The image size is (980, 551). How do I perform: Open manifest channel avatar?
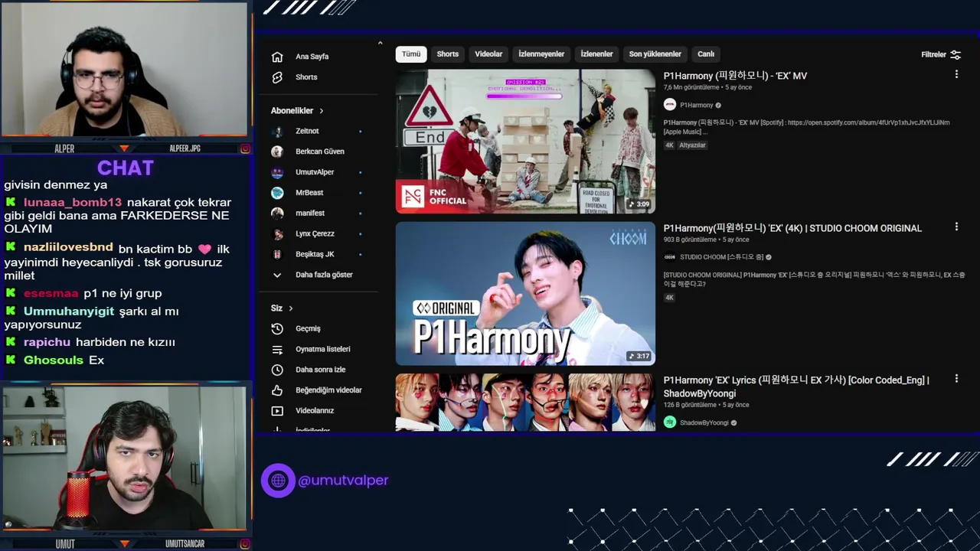click(x=277, y=214)
